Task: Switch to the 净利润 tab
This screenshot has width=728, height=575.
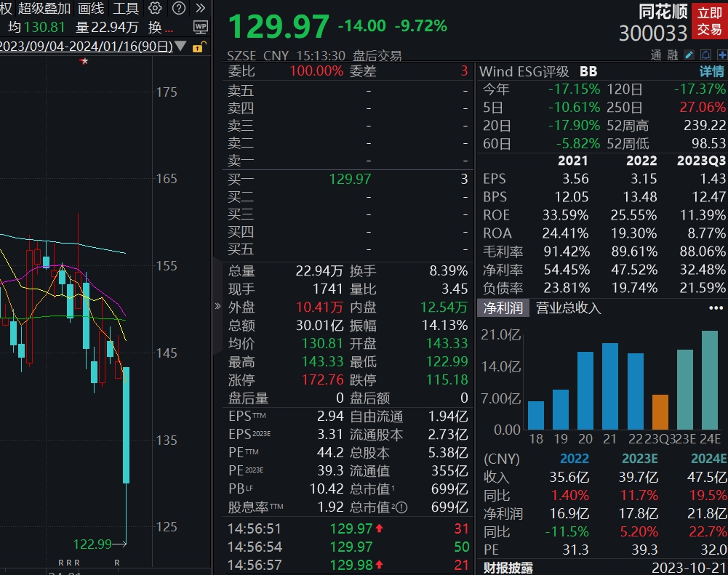Action: point(503,307)
